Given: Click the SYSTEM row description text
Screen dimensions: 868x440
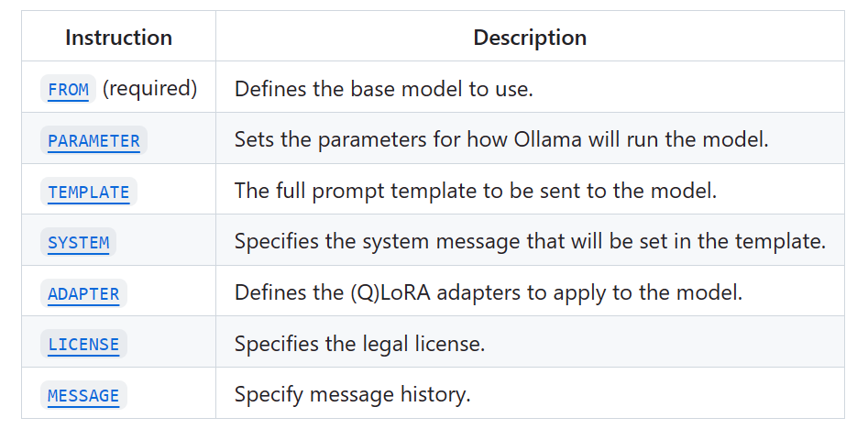Looking at the screenshot, I should pos(530,242).
